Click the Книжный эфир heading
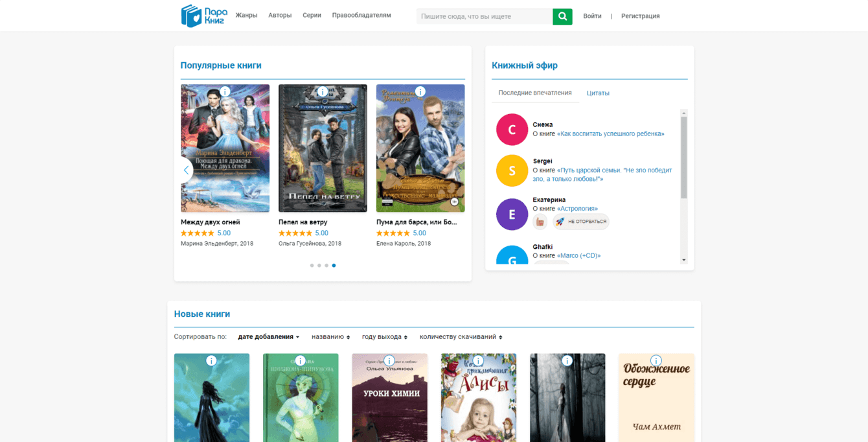 point(525,65)
